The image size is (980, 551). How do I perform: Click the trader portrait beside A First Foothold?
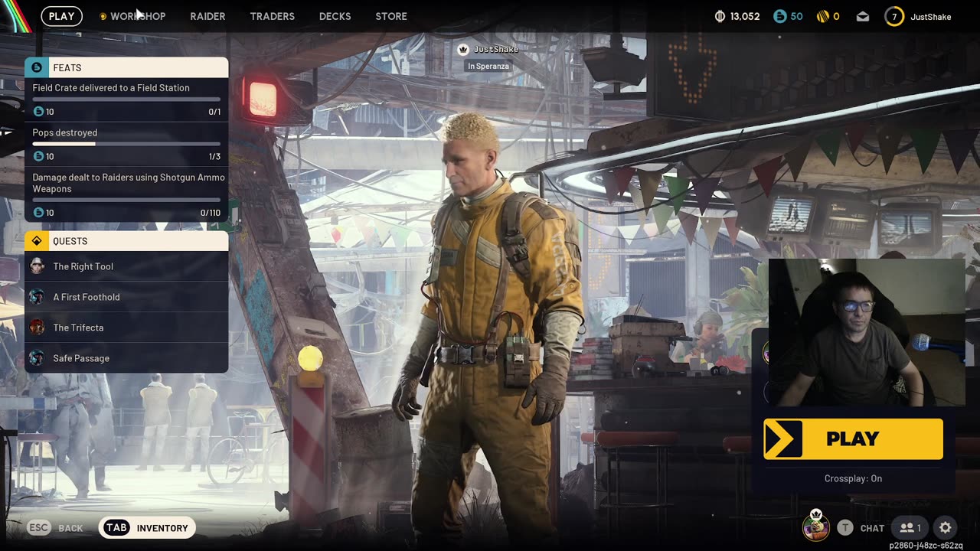[37, 296]
